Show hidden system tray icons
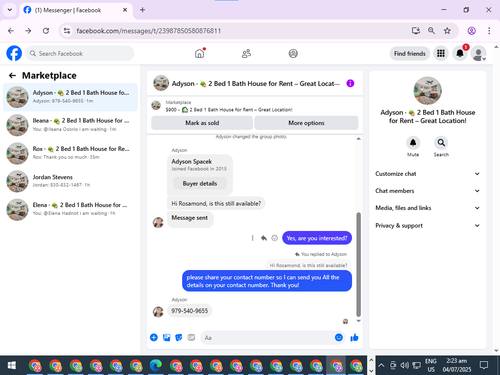The width and height of the screenshot is (500, 375). [381, 365]
